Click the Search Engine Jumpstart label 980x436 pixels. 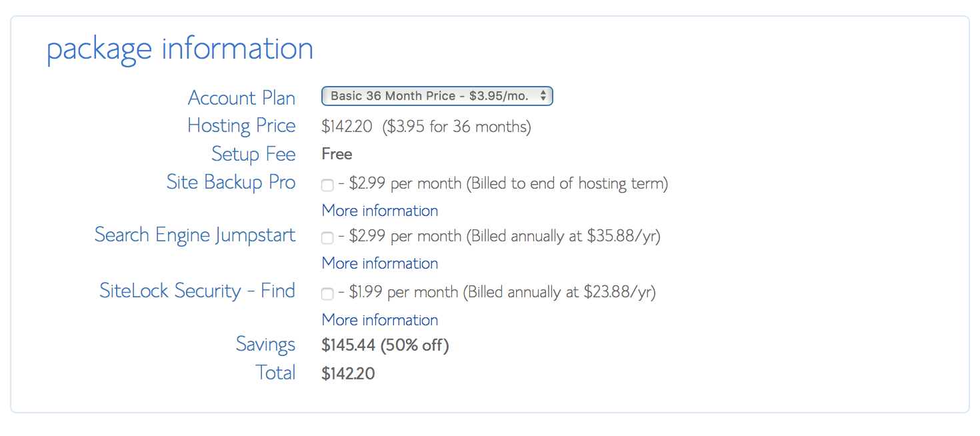point(195,235)
